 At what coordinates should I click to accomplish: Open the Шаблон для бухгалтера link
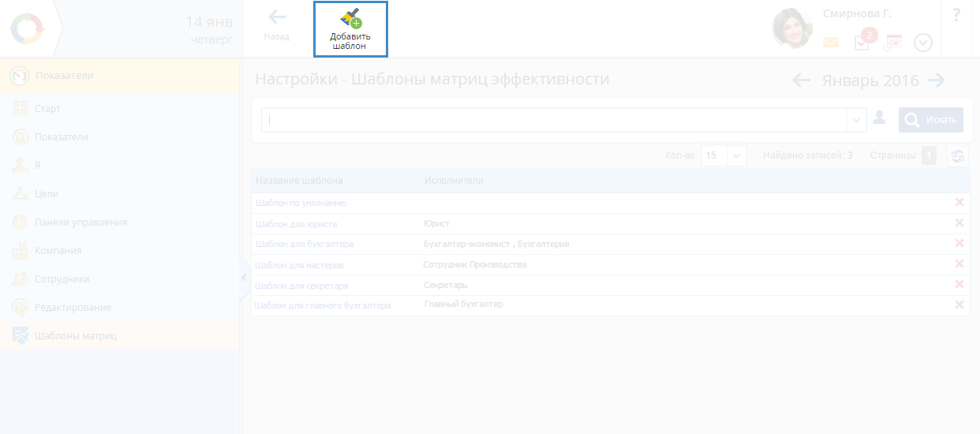coord(305,244)
